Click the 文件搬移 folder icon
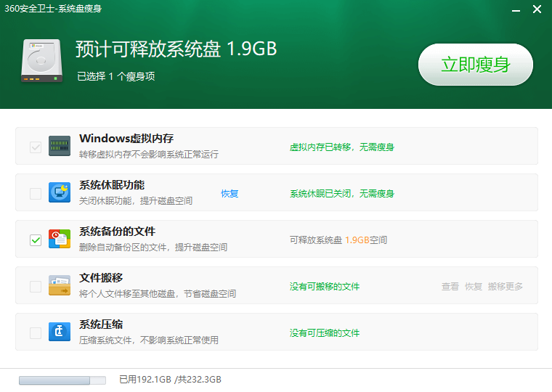This screenshot has height=392, width=552. (59, 285)
